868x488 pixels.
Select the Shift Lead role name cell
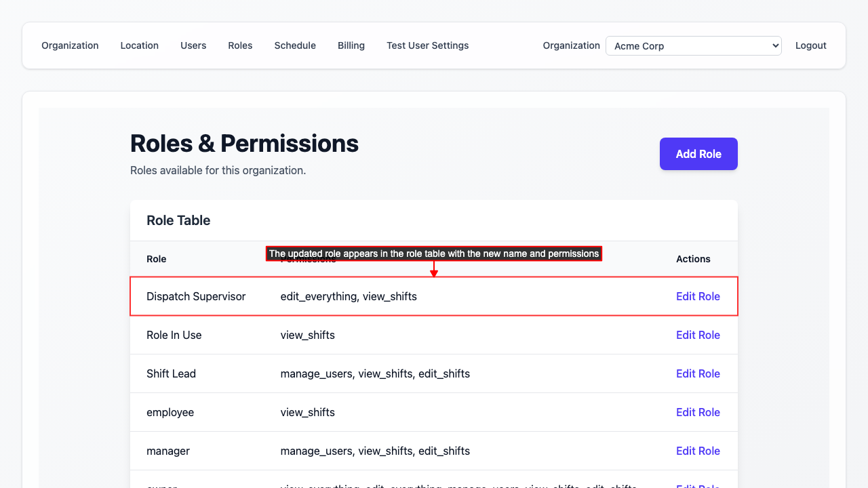tap(171, 373)
